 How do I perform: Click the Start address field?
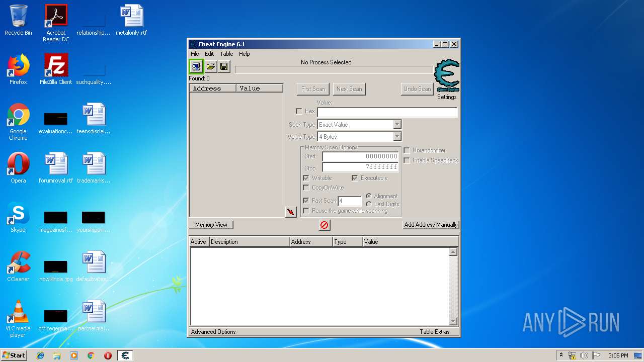tap(360, 156)
